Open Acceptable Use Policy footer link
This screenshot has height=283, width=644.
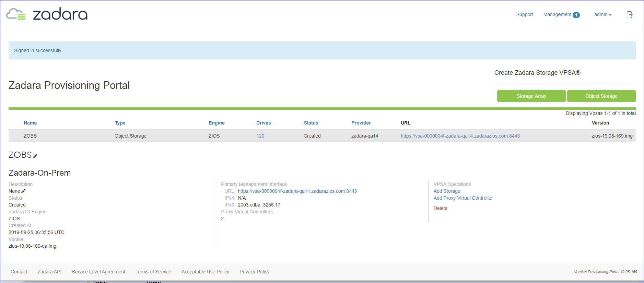(205, 272)
